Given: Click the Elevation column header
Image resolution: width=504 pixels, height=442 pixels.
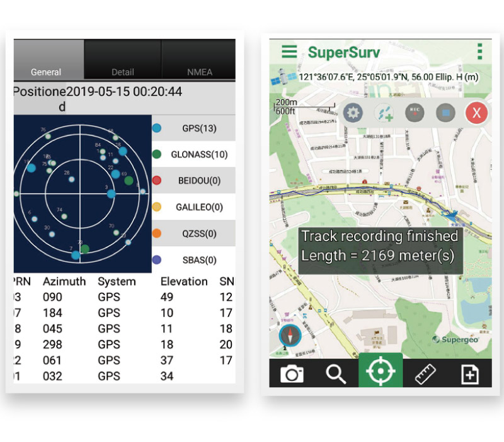Looking at the screenshot, I should point(184,281).
